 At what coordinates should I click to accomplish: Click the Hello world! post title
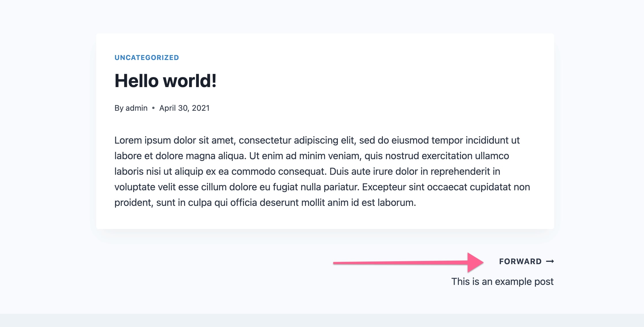pos(165,81)
